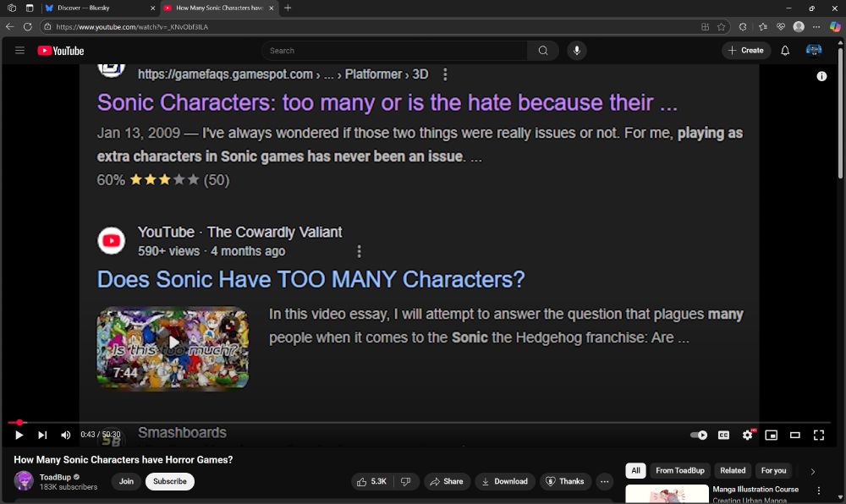The image size is (846, 504).
Task: Click the search magnifier button
Action: [543, 51]
